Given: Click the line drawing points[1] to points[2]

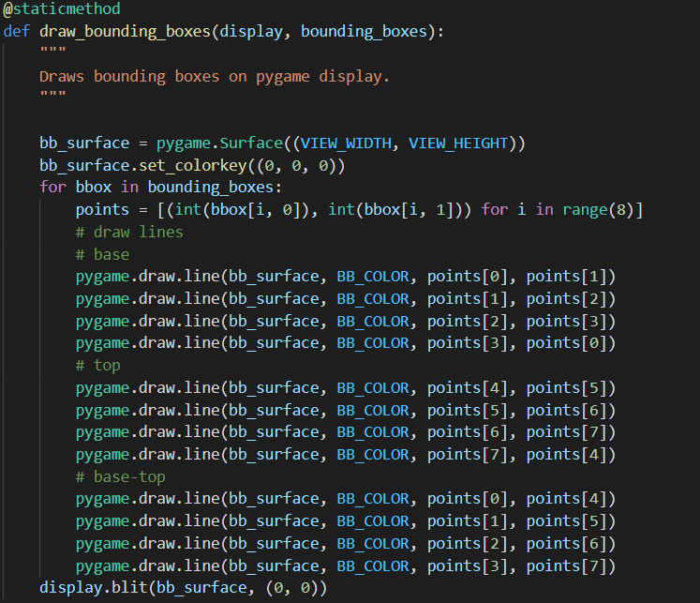Looking at the screenshot, I should pos(346,299).
